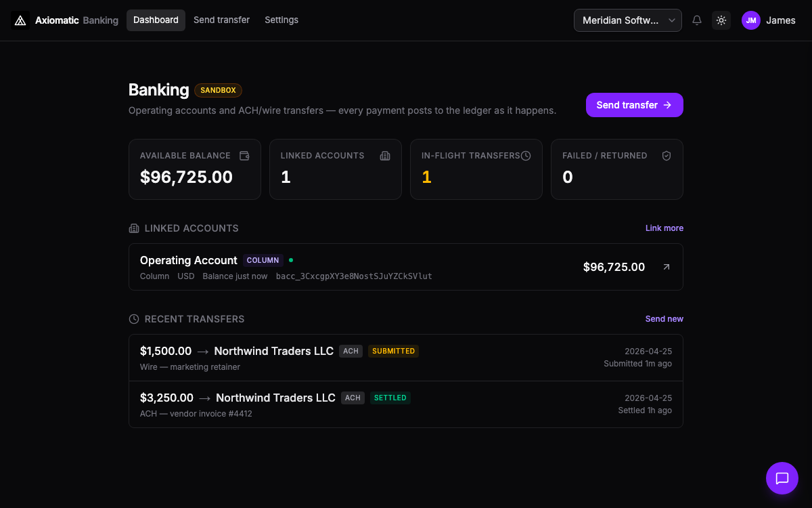This screenshot has height=508, width=812.
Task: Open the settled $3,250.00 transfer row
Action: [406, 404]
